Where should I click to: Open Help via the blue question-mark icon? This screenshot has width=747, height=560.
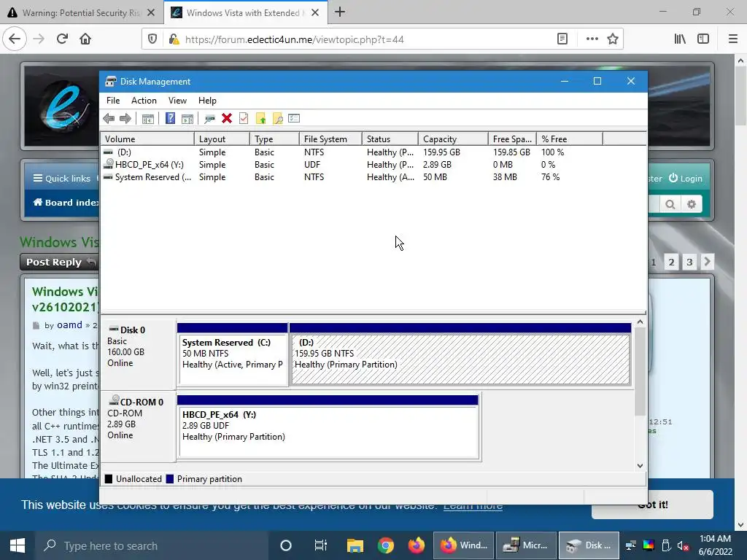click(170, 119)
